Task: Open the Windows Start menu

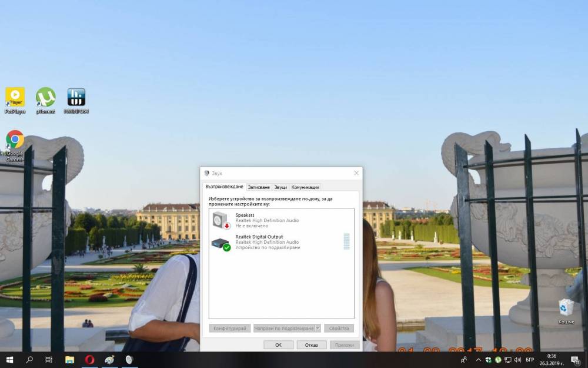Action: tap(10, 360)
